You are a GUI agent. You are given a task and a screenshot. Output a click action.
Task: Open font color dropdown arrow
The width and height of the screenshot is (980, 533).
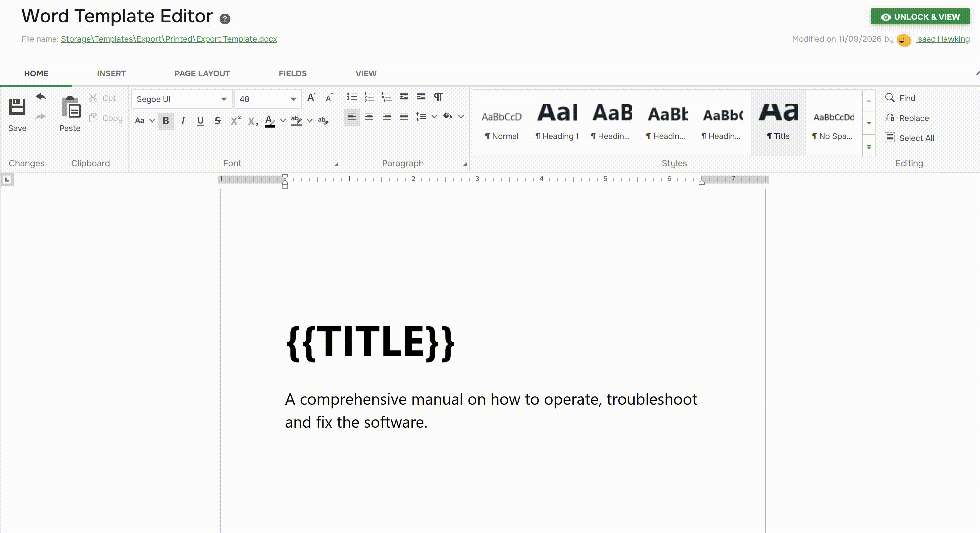click(283, 121)
